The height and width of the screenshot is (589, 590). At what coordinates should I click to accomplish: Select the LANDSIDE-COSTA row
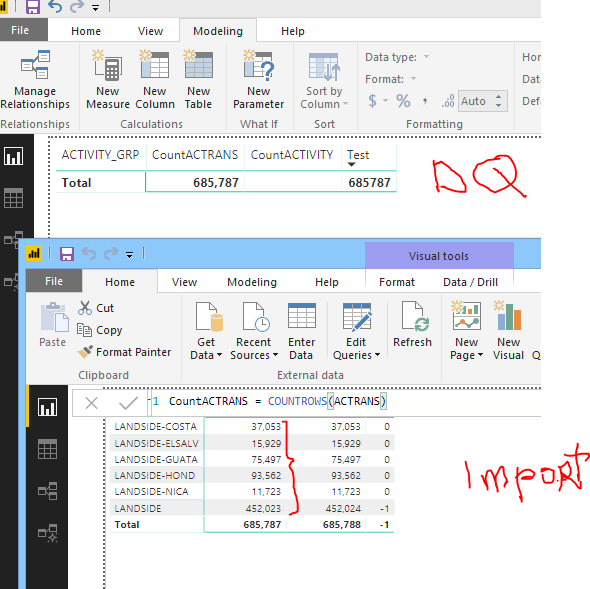click(x=252, y=426)
